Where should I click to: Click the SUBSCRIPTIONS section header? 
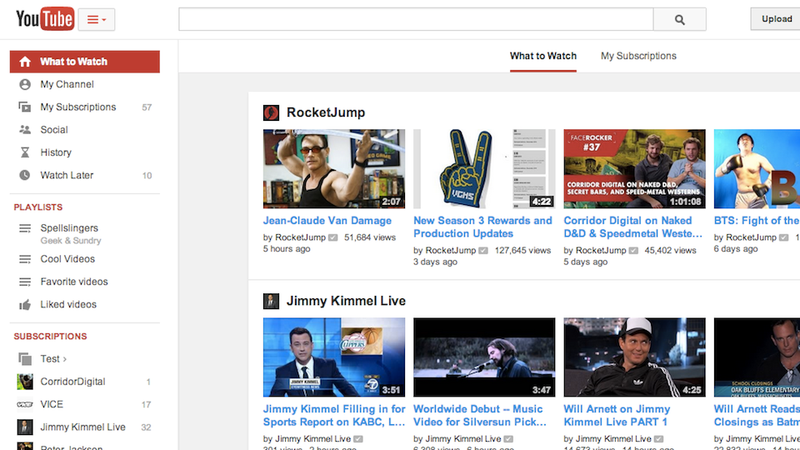(51, 336)
